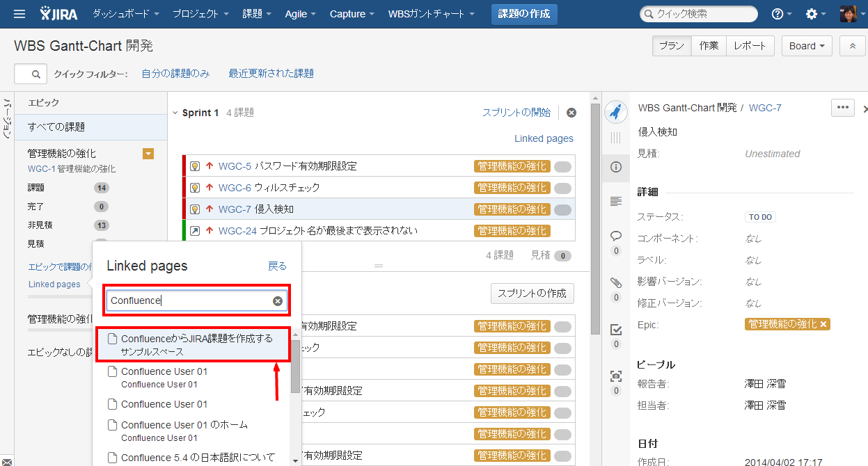The height and width of the screenshot is (466, 868).
Task: Click 戻る in Linked pages popup
Action: pyautogui.click(x=277, y=266)
